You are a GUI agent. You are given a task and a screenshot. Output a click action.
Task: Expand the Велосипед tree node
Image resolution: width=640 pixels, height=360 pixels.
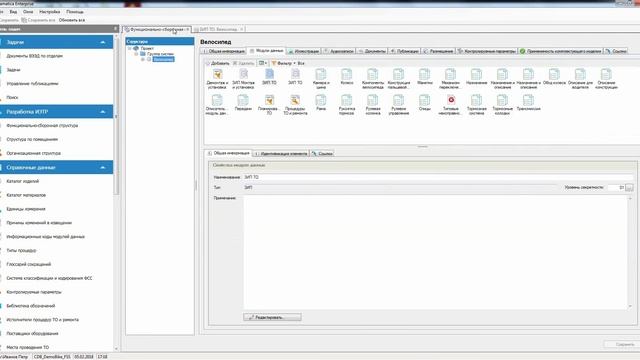point(143,59)
